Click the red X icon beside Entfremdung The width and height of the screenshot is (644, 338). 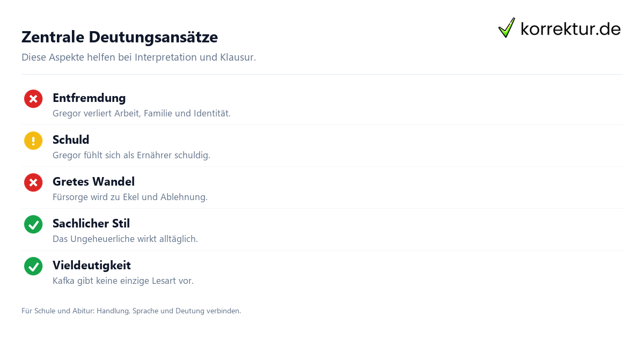pos(33,99)
